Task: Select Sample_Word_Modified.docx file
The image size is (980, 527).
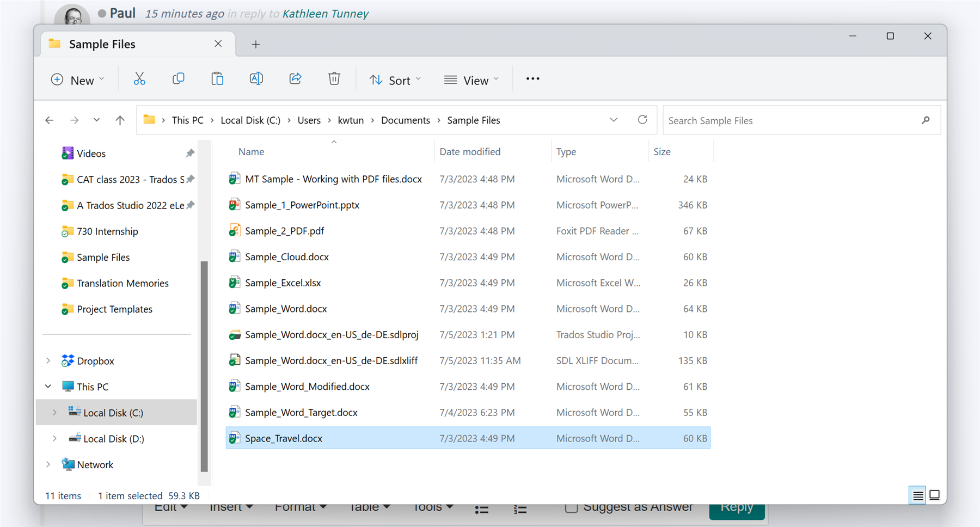Action: [307, 387]
